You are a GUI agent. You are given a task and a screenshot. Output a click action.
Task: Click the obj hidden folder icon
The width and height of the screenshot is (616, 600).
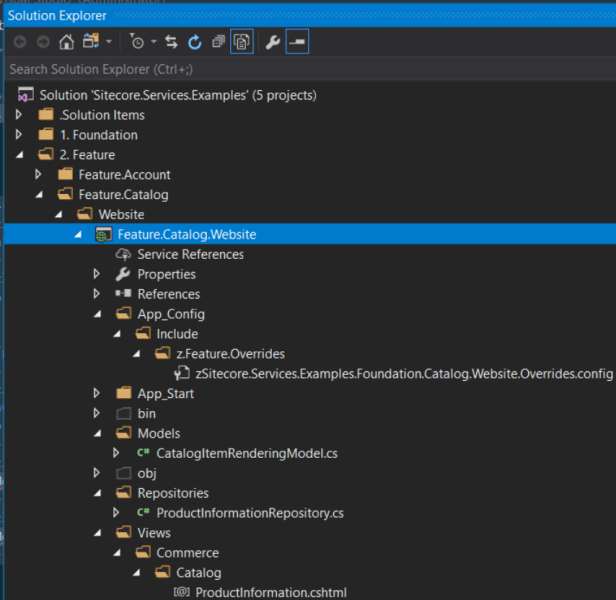click(124, 473)
